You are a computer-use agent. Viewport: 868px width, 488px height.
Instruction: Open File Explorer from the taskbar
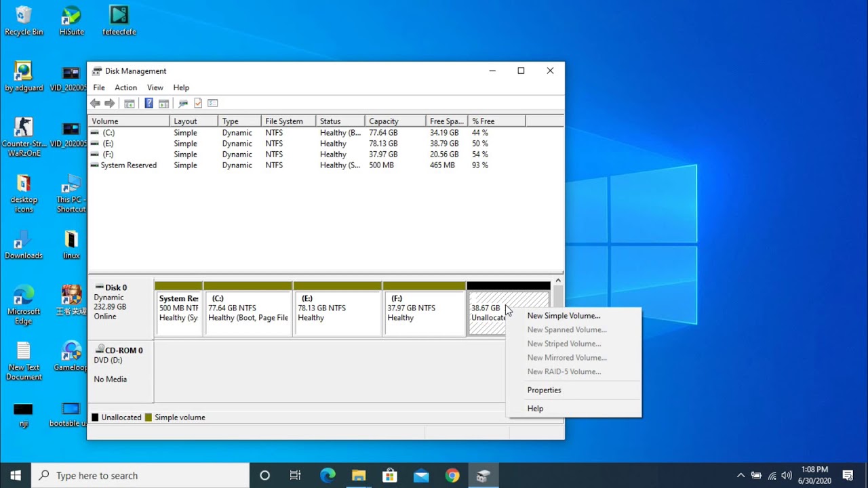tap(359, 475)
